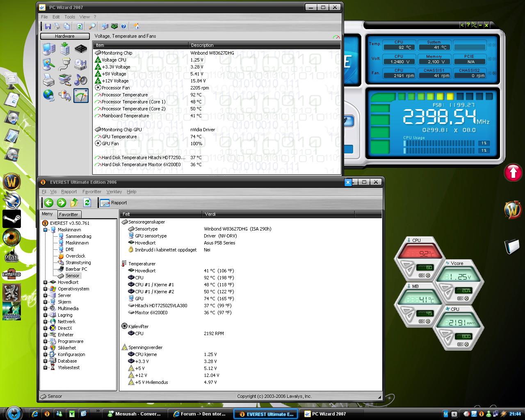Click the Verdi column header in EVEREST
Viewport: 525px width, 420px height.
click(x=278, y=214)
